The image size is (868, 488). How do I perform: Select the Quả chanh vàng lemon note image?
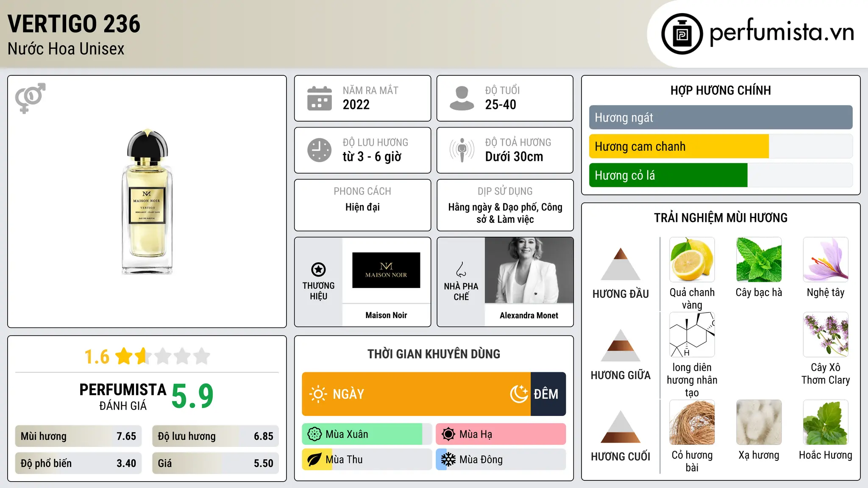692,260
